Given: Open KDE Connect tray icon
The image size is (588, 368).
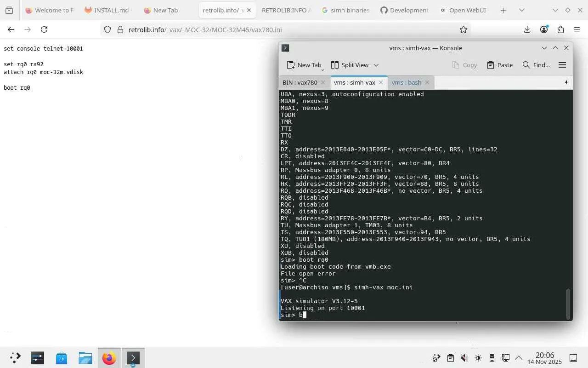Looking at the screenshot, I should pos(436,358).
